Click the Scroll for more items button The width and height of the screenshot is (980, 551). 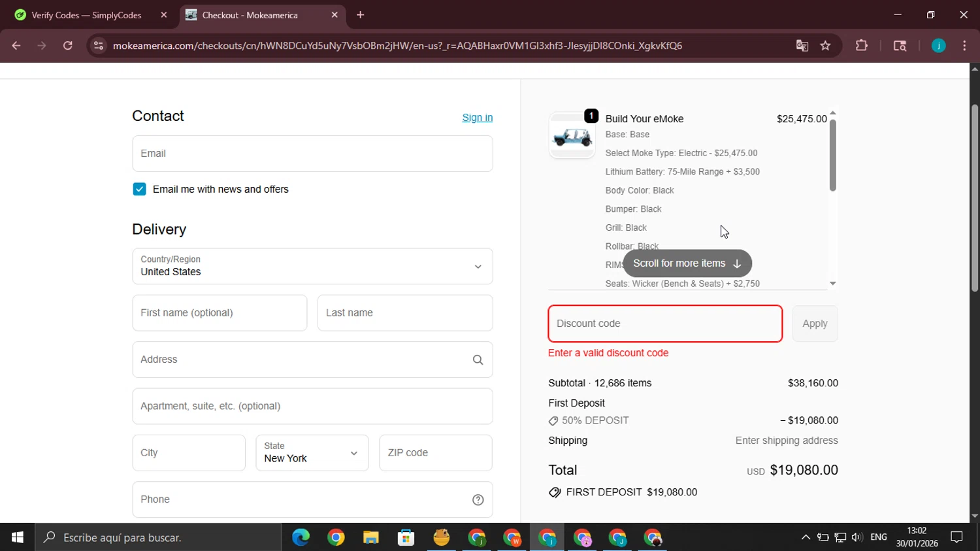[x=687, y=263]
